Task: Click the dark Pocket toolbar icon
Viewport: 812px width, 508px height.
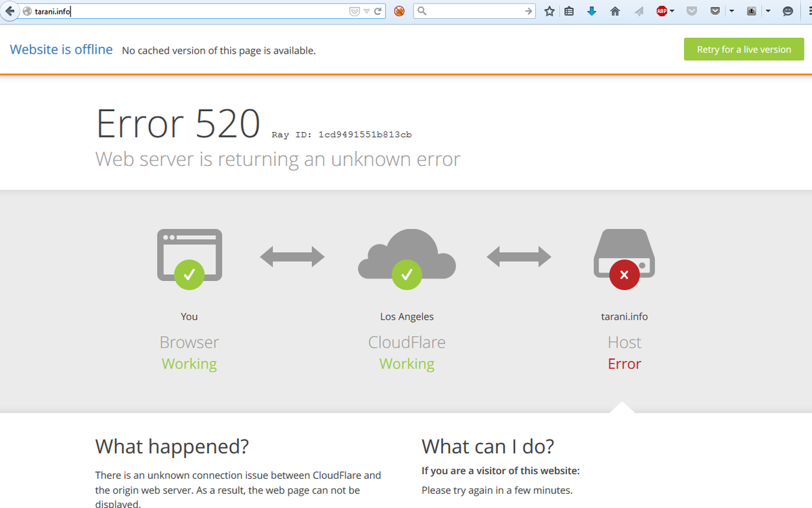Action: pos(715,11)
